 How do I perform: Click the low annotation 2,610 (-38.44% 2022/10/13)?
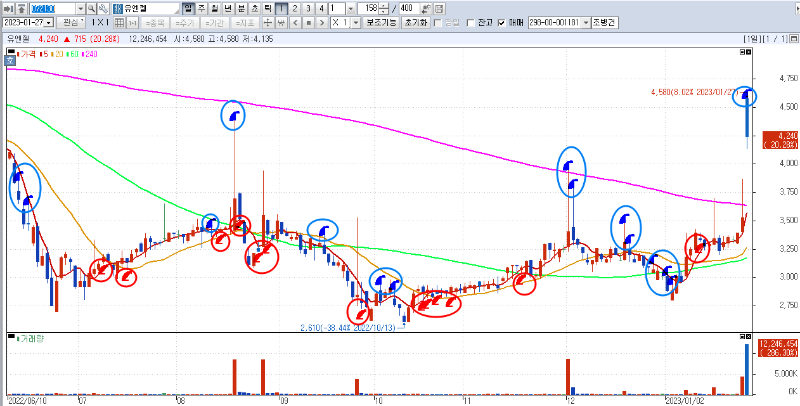point(348,327)
